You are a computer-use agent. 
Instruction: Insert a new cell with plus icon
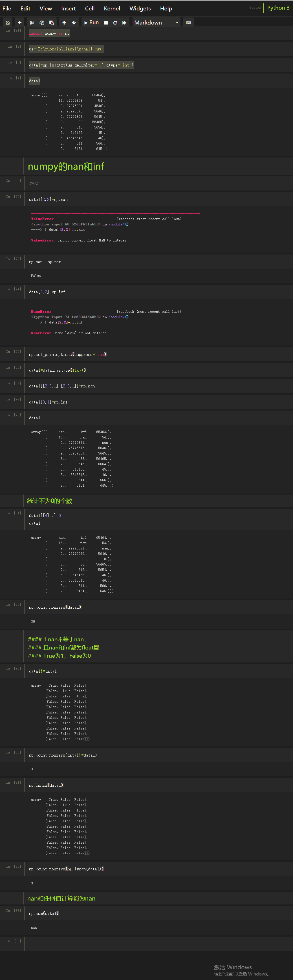pos(20,23)
